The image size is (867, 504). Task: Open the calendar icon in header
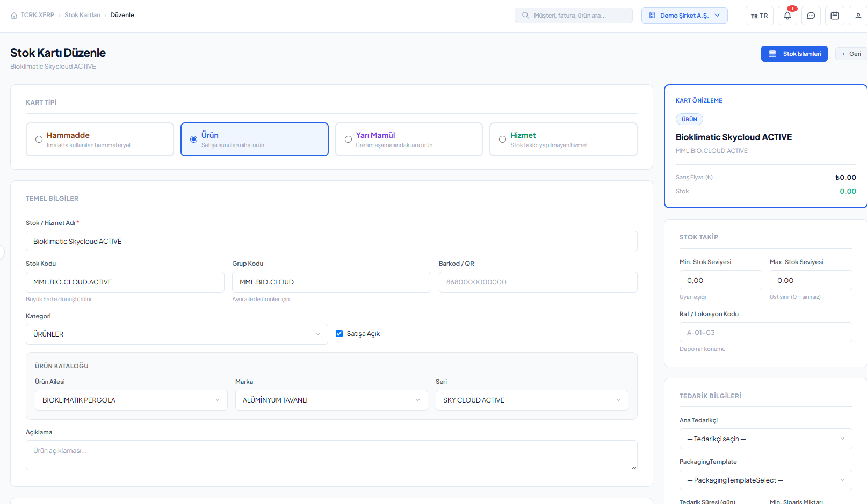(835, 16)
